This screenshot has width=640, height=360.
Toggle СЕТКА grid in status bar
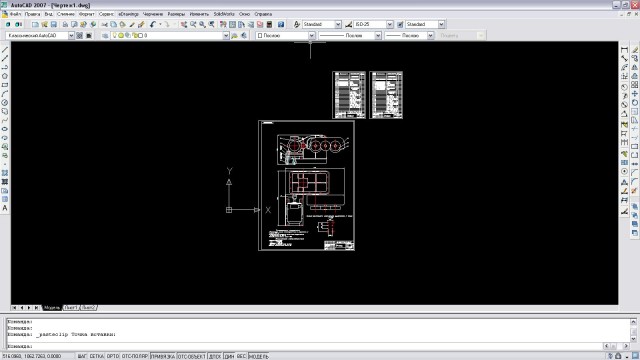pos(97,356)
